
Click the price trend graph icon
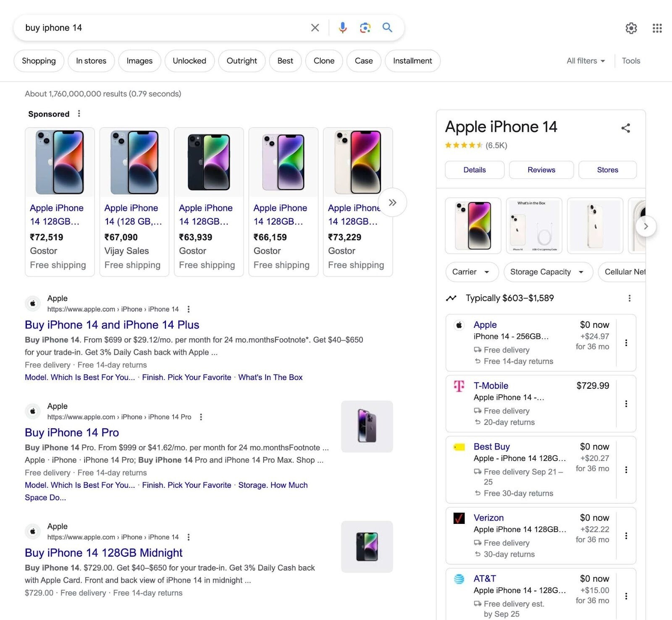(451, 298)
